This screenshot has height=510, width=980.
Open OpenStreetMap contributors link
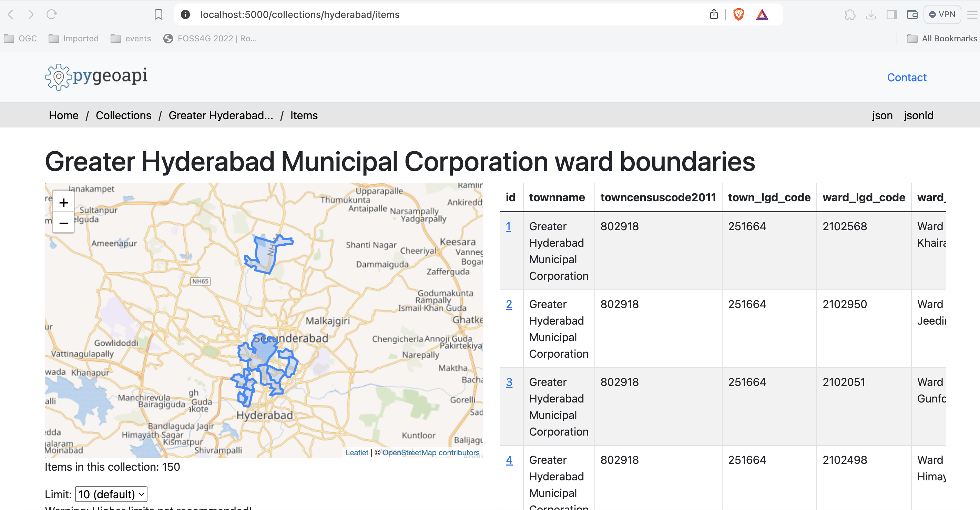pos(431,452)
